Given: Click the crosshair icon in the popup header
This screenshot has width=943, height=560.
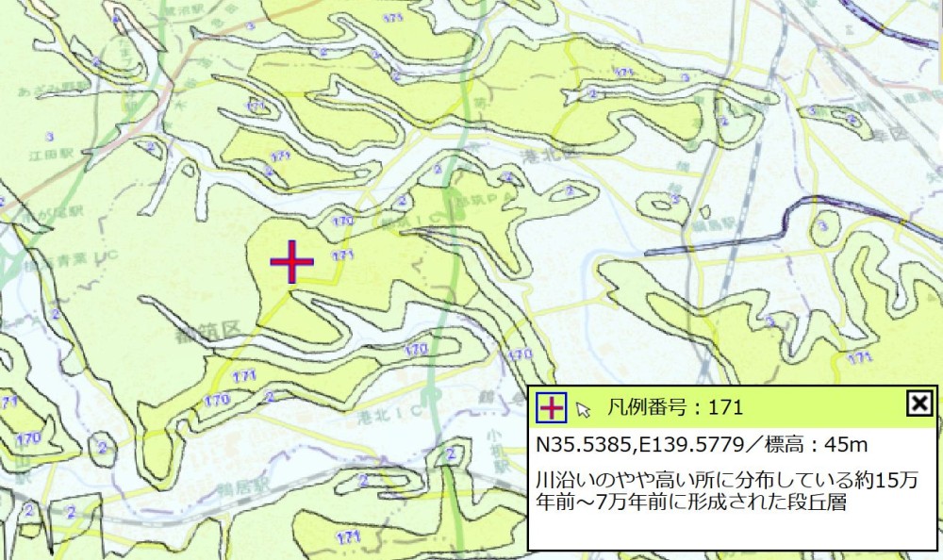Looking at the screenshot, I should pos(551,407).
